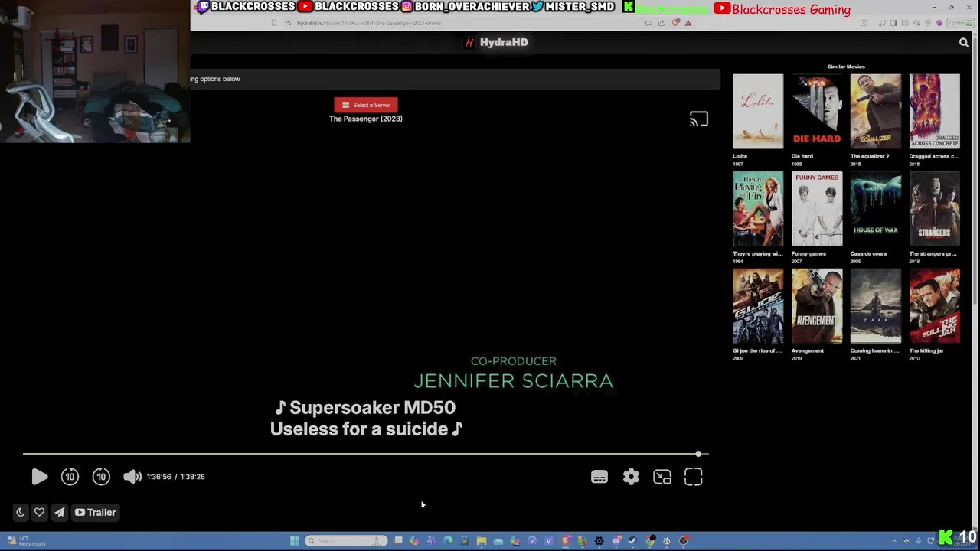Open the Avengement poster
980x551 pixels.
click(817, 306)
